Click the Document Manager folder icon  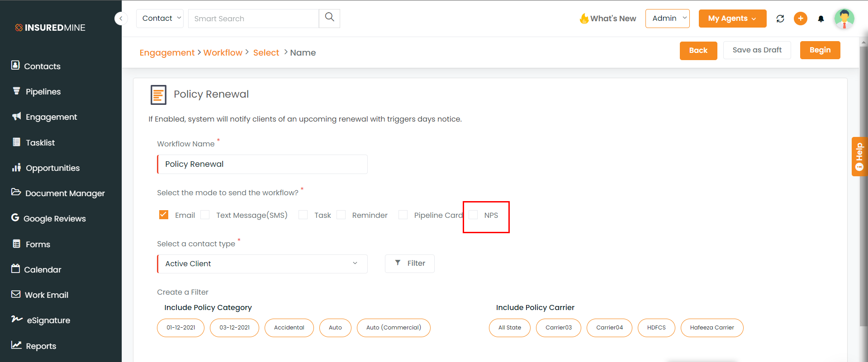point(16,192)
